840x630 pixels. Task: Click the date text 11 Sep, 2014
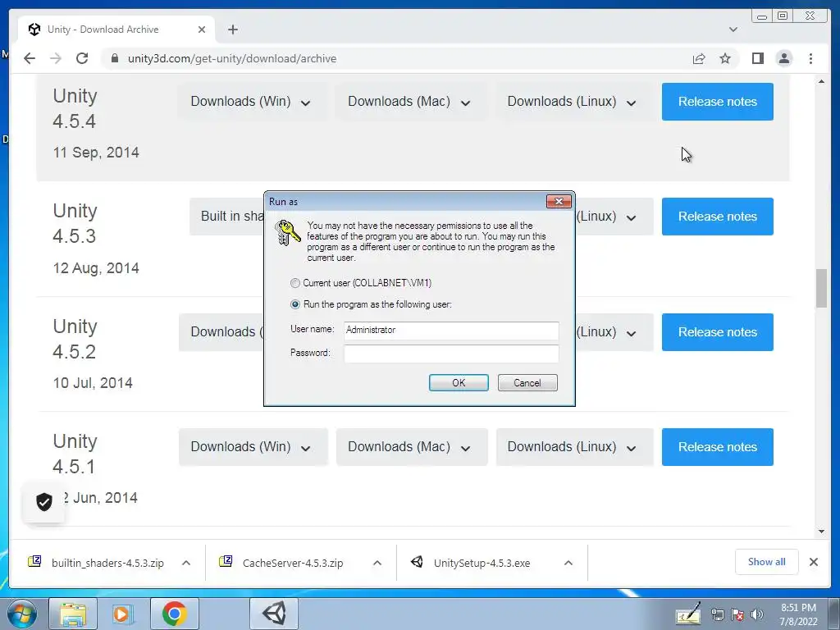click(96, 153)
